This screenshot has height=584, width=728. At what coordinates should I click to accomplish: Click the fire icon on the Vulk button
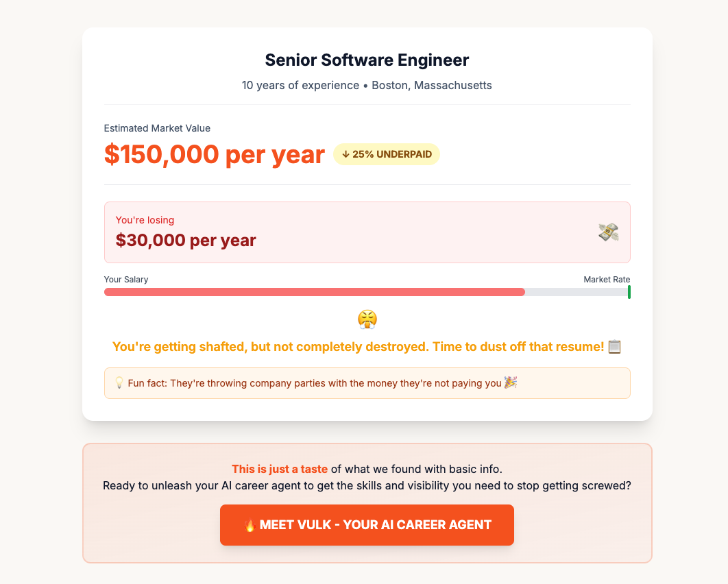click(250, 524)
